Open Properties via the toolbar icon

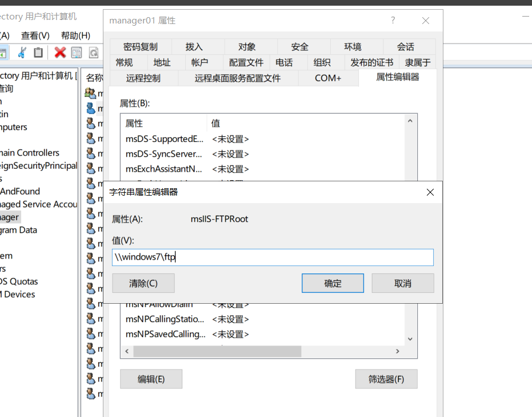click(x=77, y=53)
